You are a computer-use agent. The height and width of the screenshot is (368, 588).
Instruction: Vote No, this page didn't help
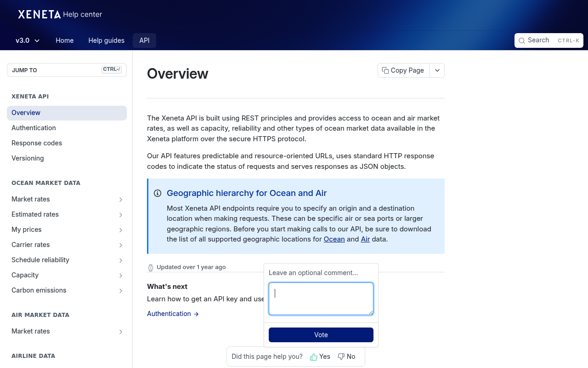tap(347, 356)
